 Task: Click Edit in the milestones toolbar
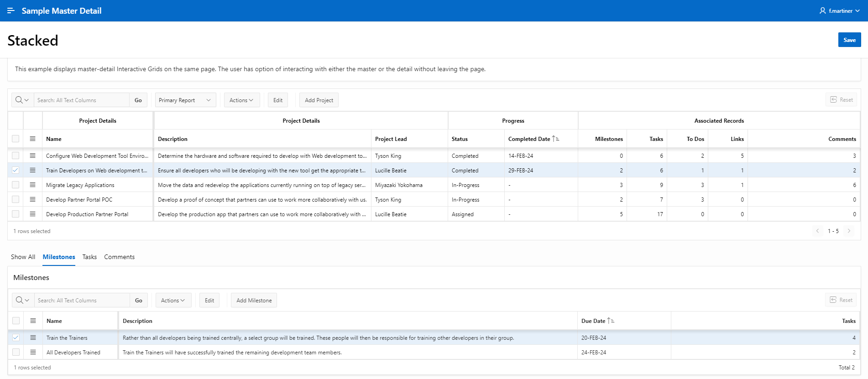click(x=209, y=300)
